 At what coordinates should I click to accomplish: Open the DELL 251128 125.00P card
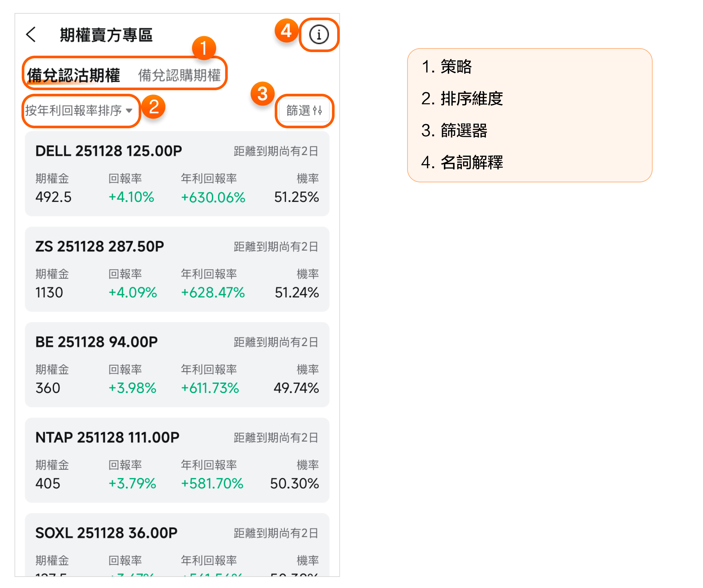click(109, 151)
